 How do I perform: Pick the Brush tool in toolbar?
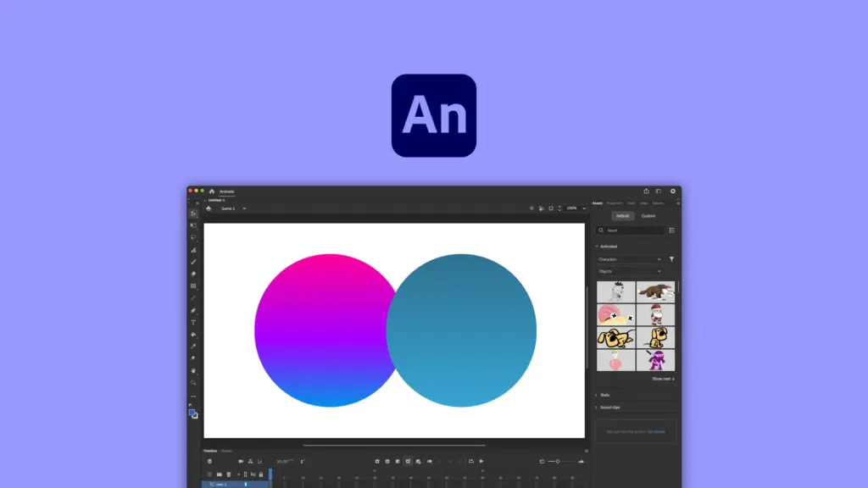click(x=193, y=262)
